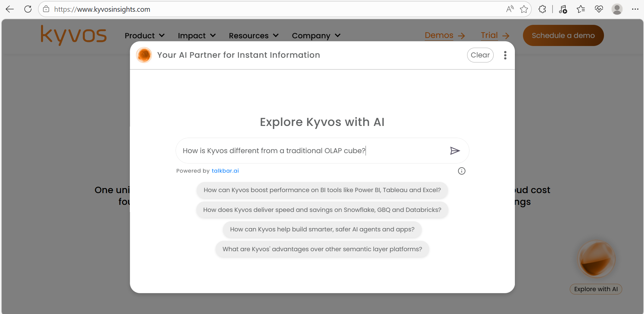Image resolution: width=644 pixels, height=314 pixels.
Task: Click the orange AI orb avatar in header
Action: 144,55
